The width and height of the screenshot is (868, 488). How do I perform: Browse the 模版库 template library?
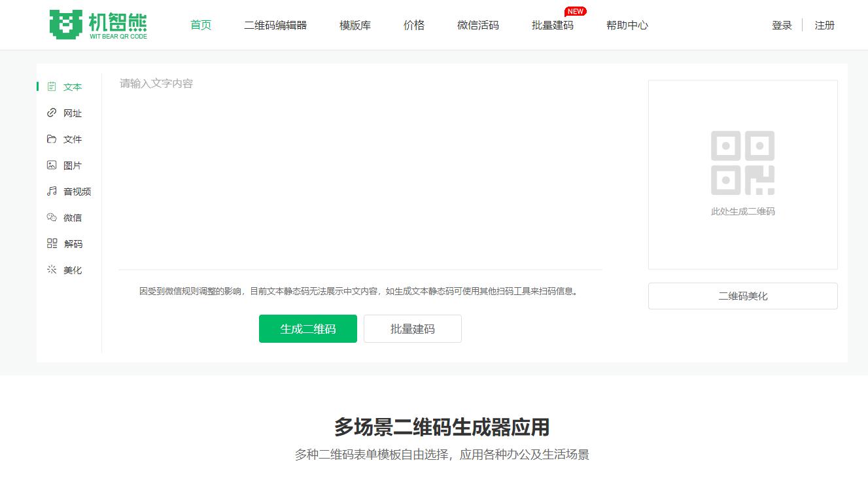point(354,25)
